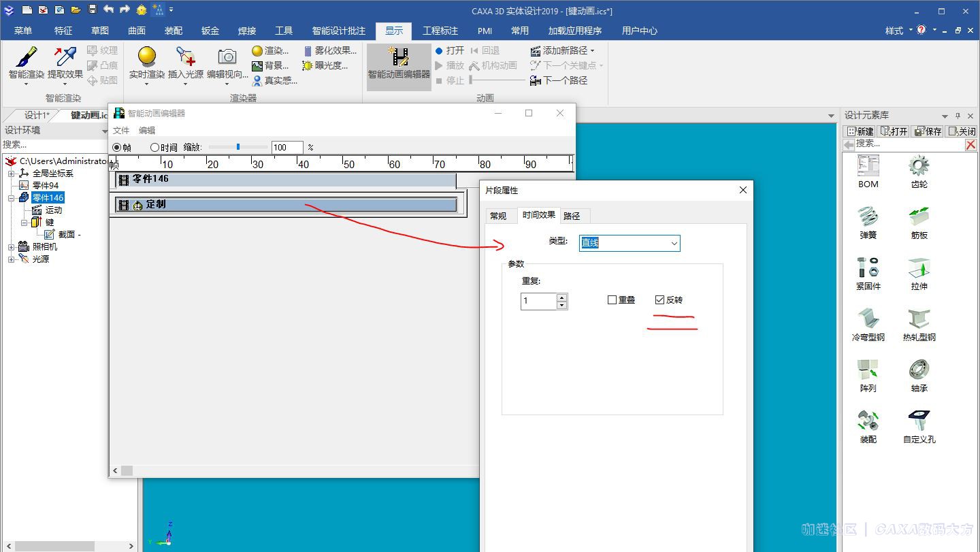Open the 背景 settings
980x552 pixels.
coord(270,66)
